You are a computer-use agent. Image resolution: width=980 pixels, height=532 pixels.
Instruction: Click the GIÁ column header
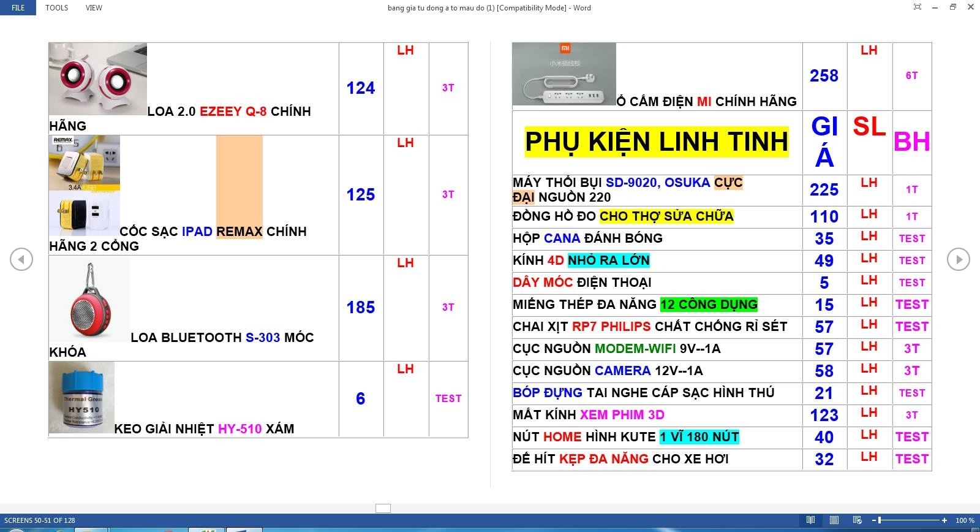click(824, 142)
